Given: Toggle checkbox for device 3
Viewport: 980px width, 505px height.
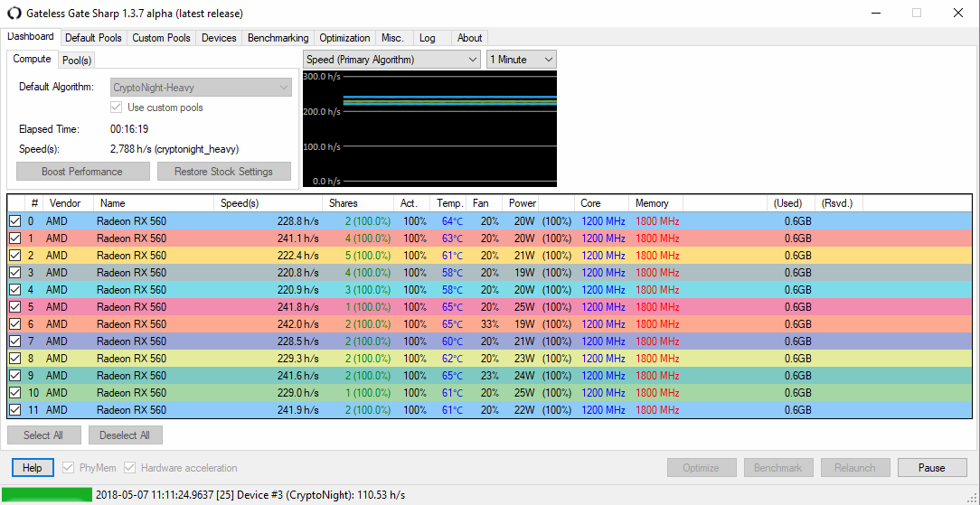Looking at the screenshot, I should pyautogui.click(x=15, y=273).
